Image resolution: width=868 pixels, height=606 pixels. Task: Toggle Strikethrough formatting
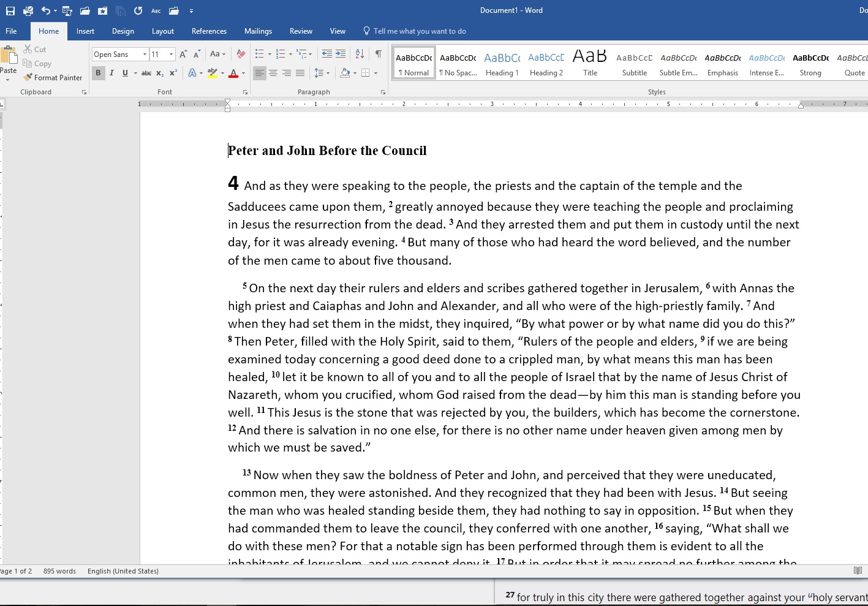pyautogui.click(x=146, y=73)
